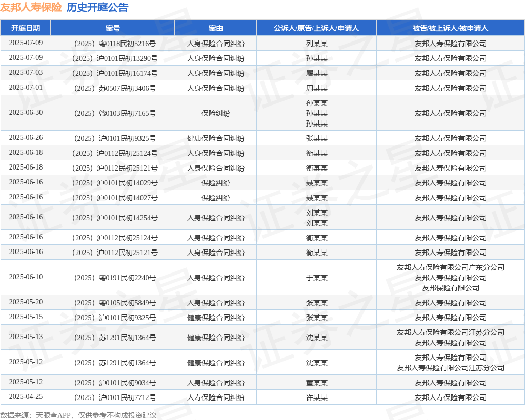Click plaintiff 周某某
This screenshot has width=525, height=420.
(317, 88)
